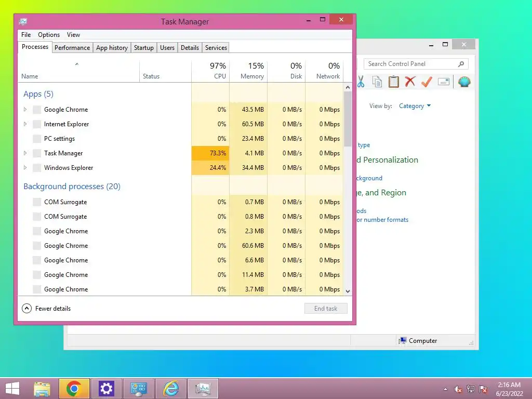Click the process list scrollbar up arrow
Image resolution: width=532 pixels, height=399 pixels.
pyautogui.click(x=348, y=87)
